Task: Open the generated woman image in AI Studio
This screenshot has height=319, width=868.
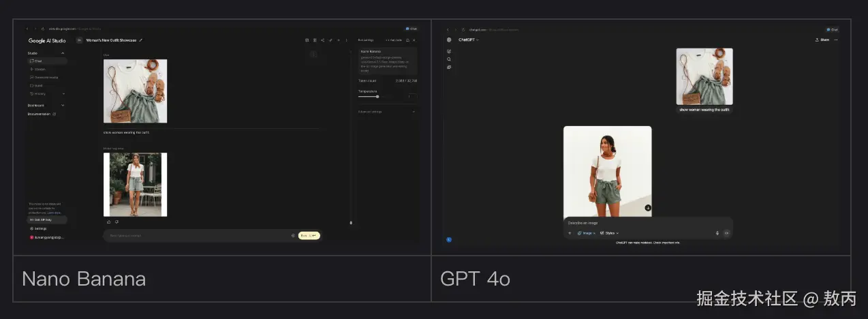Action: coord(135,184)
